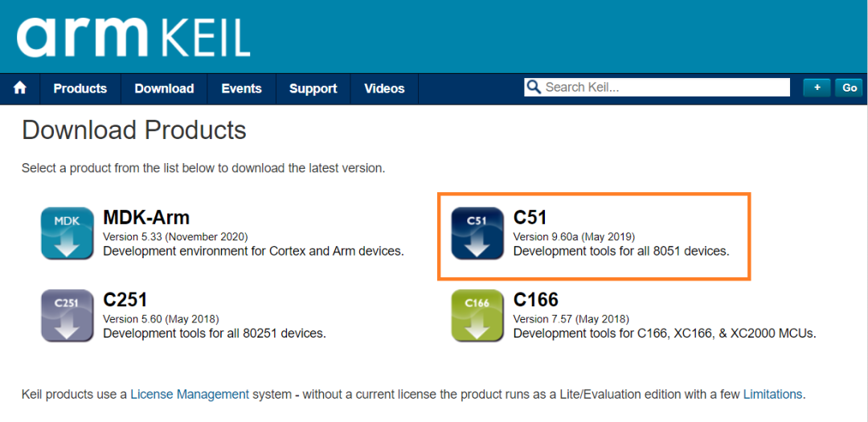Screen dimensions: 868x422
Task: Follow the Limitations link
Action: (772, 395)
